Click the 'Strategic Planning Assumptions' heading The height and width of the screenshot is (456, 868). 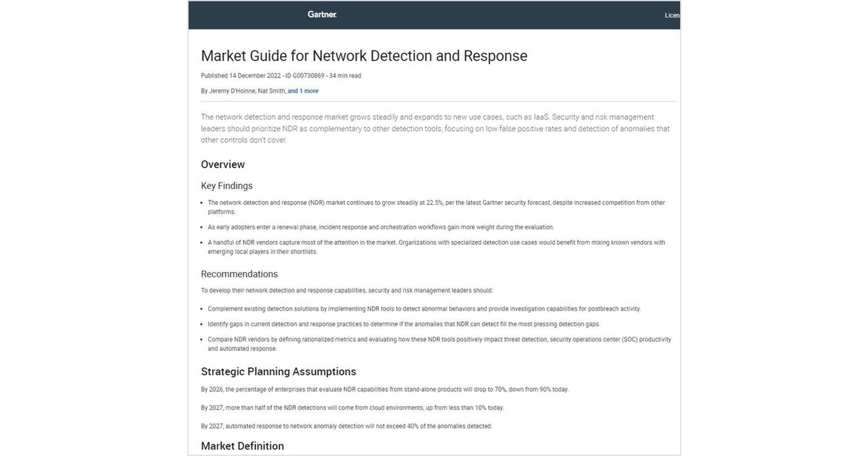(x=278, y=371)
